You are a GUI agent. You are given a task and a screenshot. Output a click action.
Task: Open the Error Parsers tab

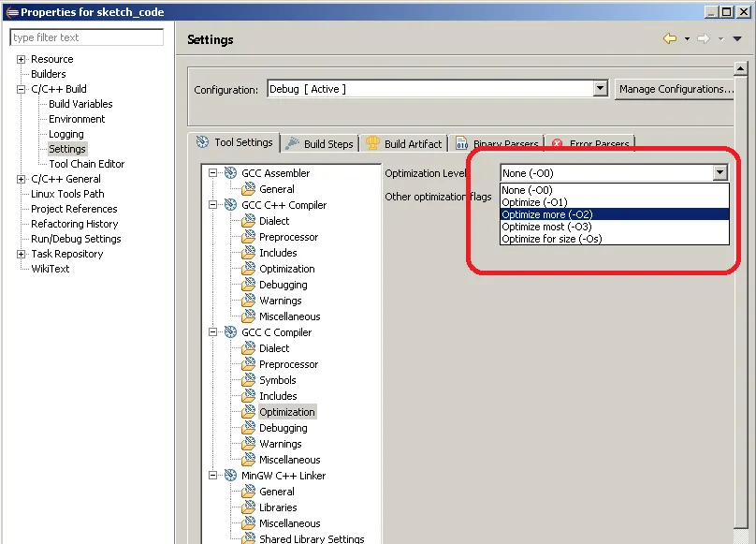pos(590,143)
